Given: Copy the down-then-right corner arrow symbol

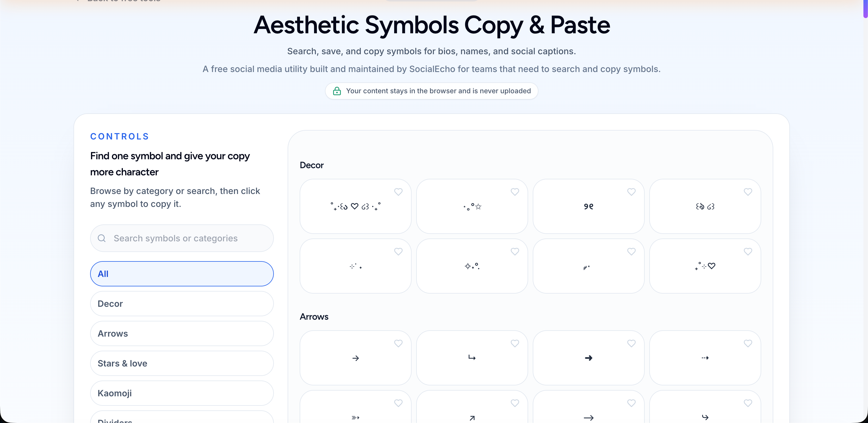Looking at the screenshot, I should (x=472, y=358).
